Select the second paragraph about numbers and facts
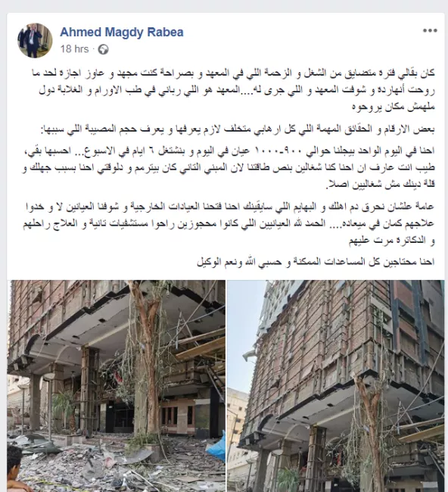Viewport: 448px width, 492px height. click(238, 129)
